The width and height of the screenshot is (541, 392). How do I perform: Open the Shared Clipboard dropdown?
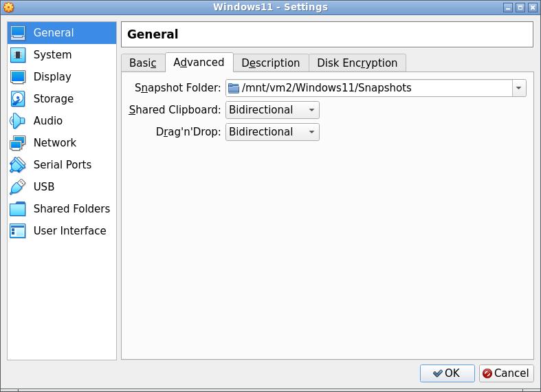click(272, 110)
